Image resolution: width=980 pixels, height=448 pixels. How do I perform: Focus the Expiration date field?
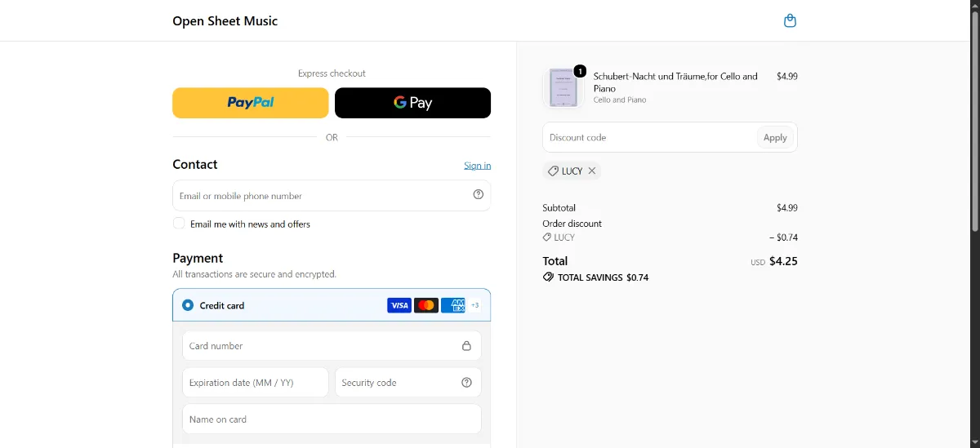[255, 383]
